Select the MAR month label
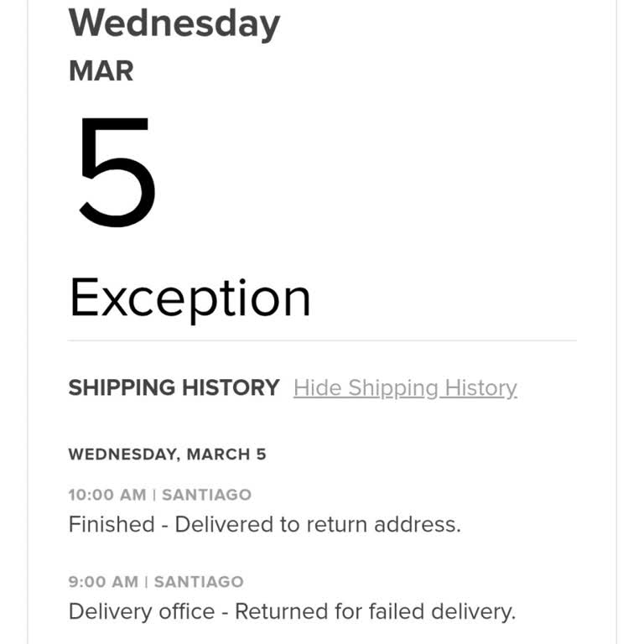This screenshot has width=644, height=644. 101,71
